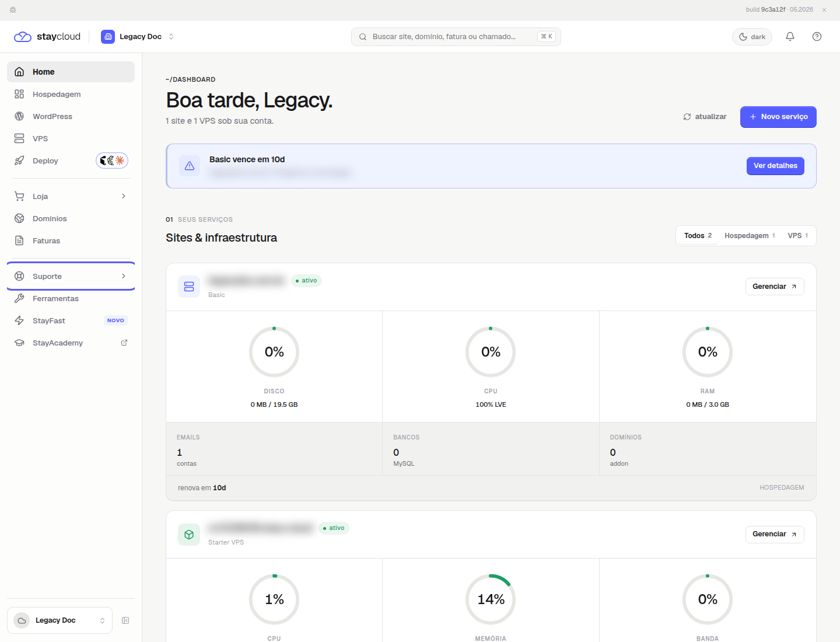
Task: Click the Suporte lifebuoy icon
Action: (x=19, y=276)
